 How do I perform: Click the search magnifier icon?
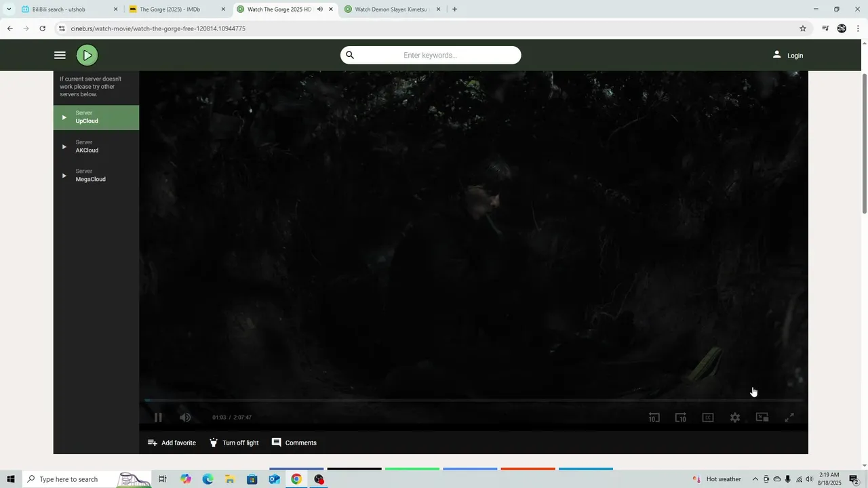[x=350, y=55]
